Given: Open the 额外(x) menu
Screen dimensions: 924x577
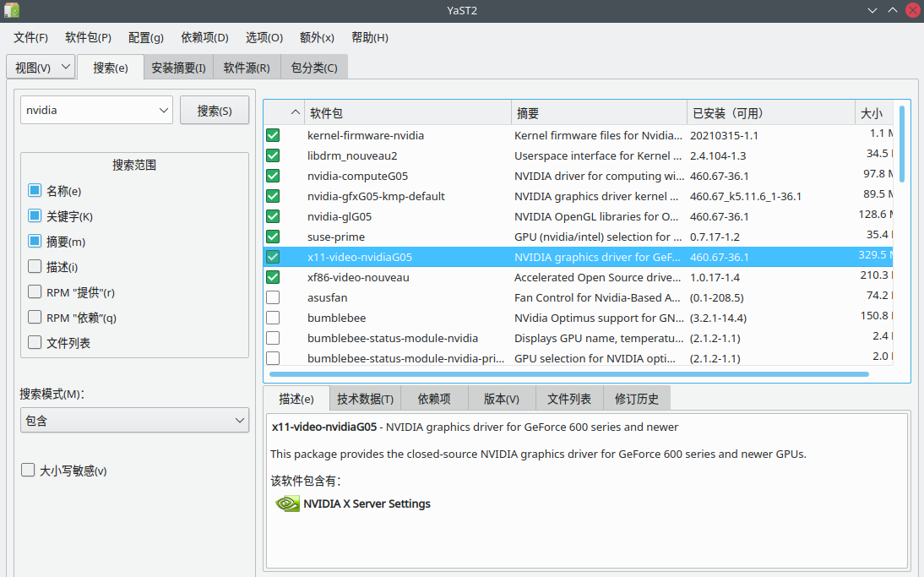Looking at the screenshot, I should [317, 38].
